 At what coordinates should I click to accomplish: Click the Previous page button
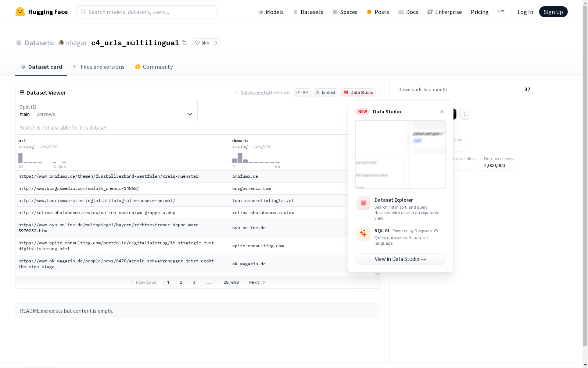click(x=143, y=282)
